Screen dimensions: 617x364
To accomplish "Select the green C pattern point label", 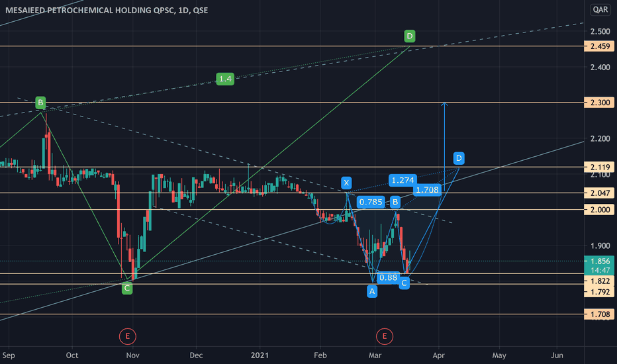I will 127,288.
